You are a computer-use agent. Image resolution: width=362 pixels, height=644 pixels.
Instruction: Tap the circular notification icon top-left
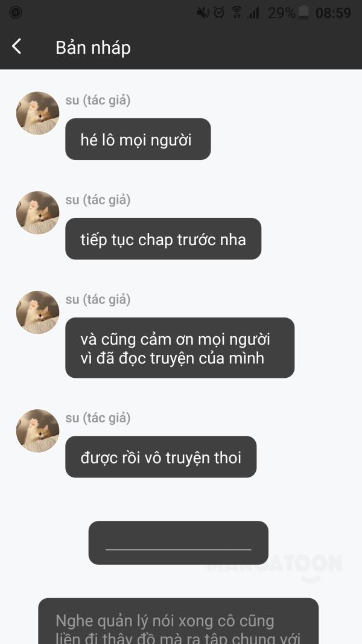pyautogui.click(x=15, y=13)
